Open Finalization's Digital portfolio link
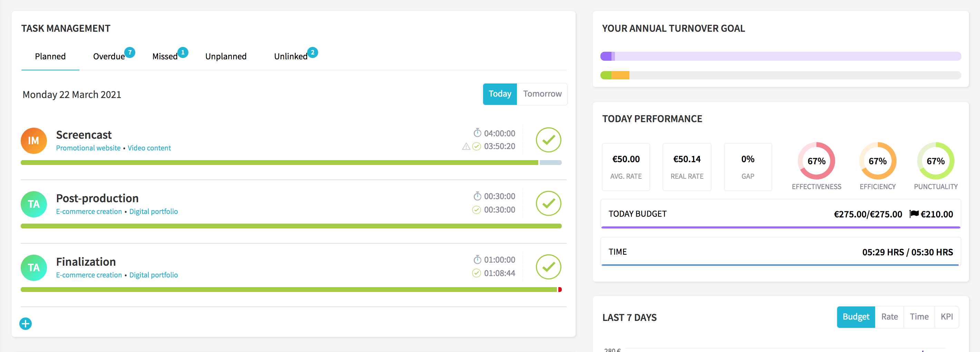 point(153,275)
